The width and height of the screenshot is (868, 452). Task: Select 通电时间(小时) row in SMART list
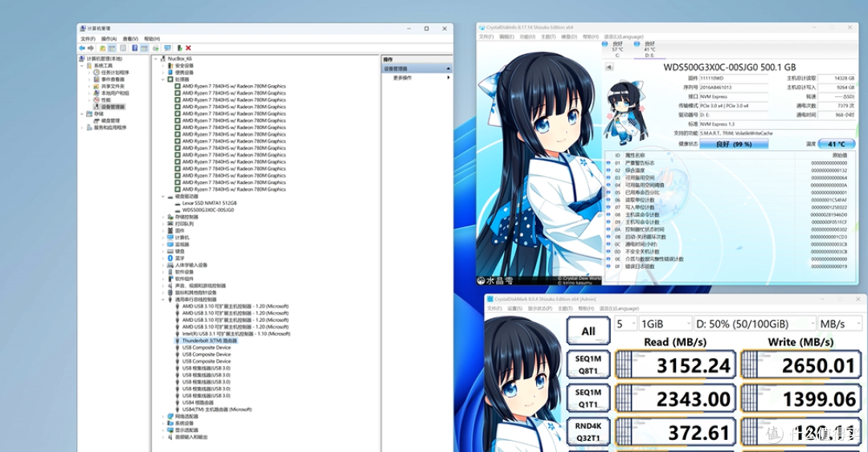click(x=727, y=244)
